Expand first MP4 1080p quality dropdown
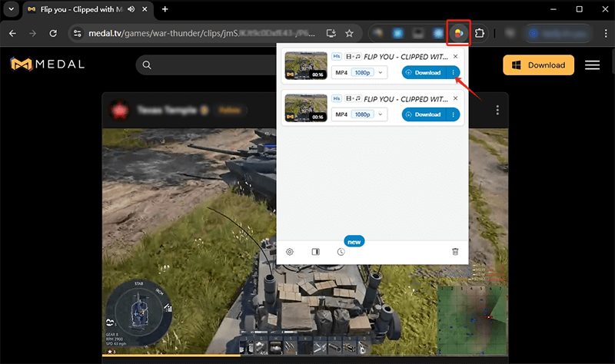This screenshot has width=615, height=364. click(x=359, y=72)
